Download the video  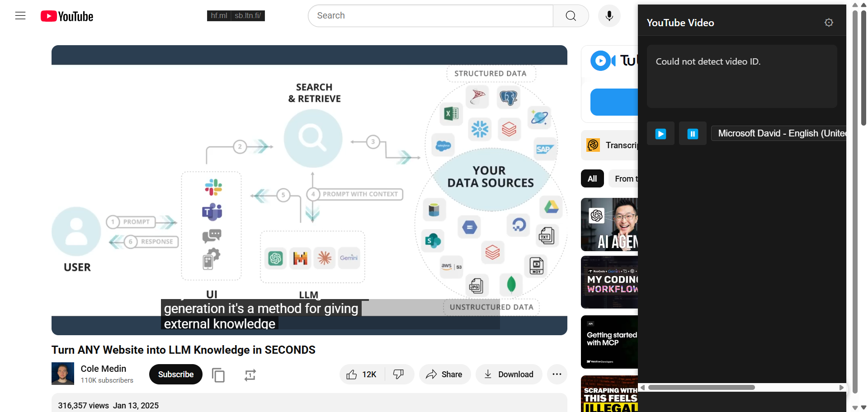click(x=509, y=375)
